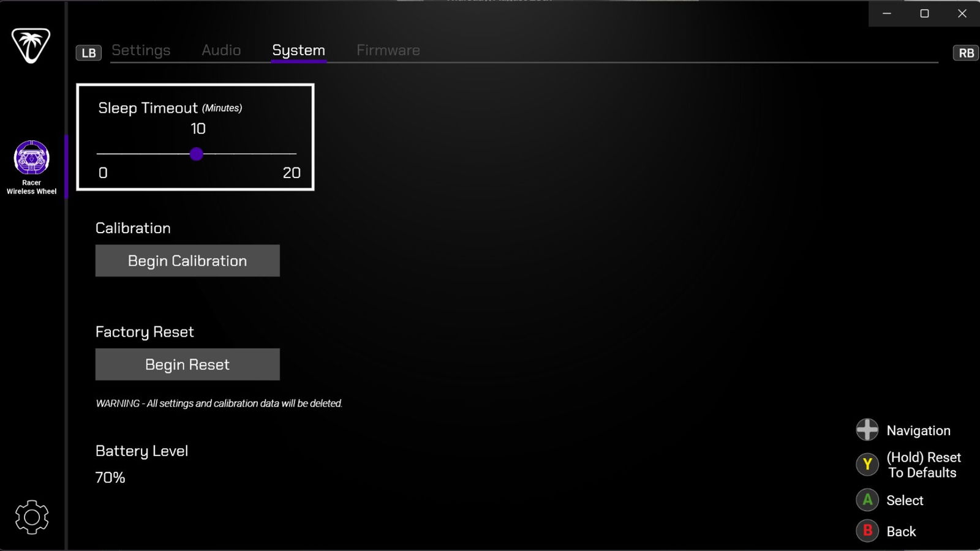
Task: Open the Firmware tab
Action: coord(388,50)
